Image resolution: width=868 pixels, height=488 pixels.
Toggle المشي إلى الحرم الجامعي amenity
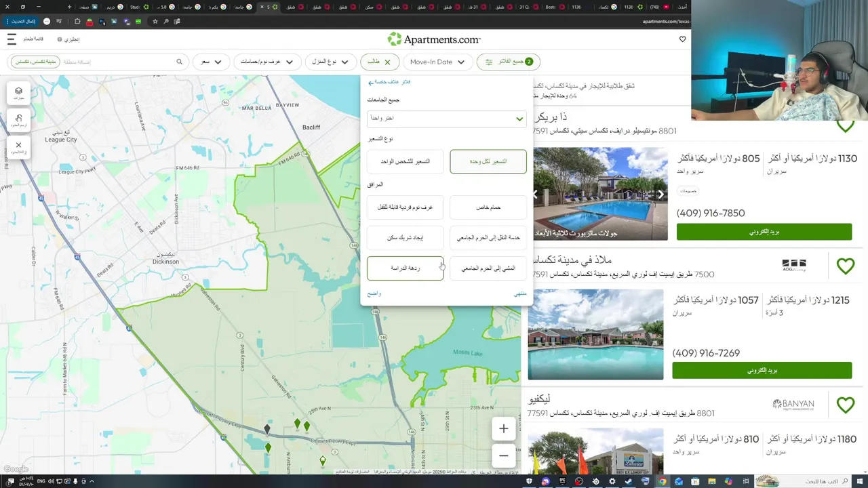488,268
